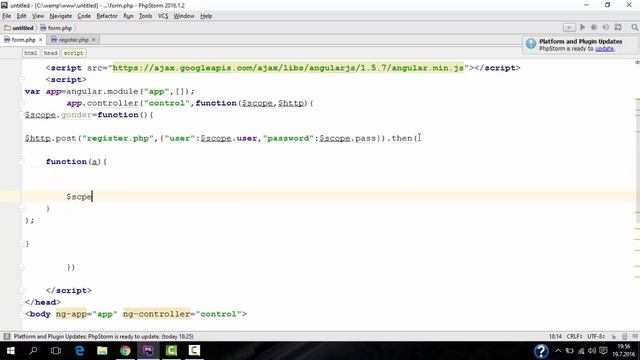This screenshot has width=640, height=360.
Task: Open the Help menu
Action: click(x=206, y=16)
